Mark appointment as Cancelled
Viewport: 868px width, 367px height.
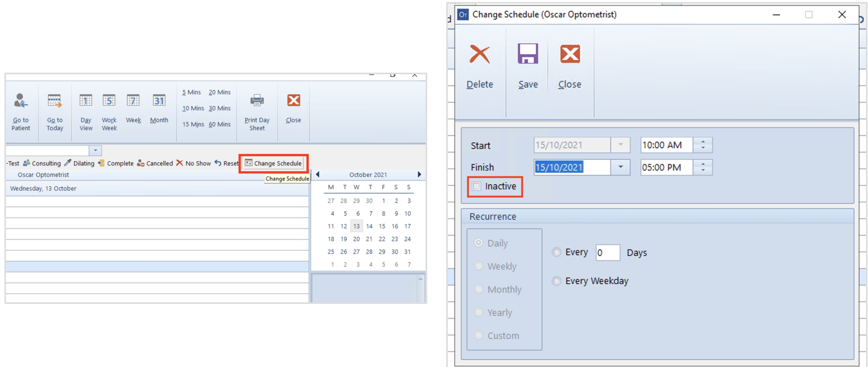[x=155, y=163]
